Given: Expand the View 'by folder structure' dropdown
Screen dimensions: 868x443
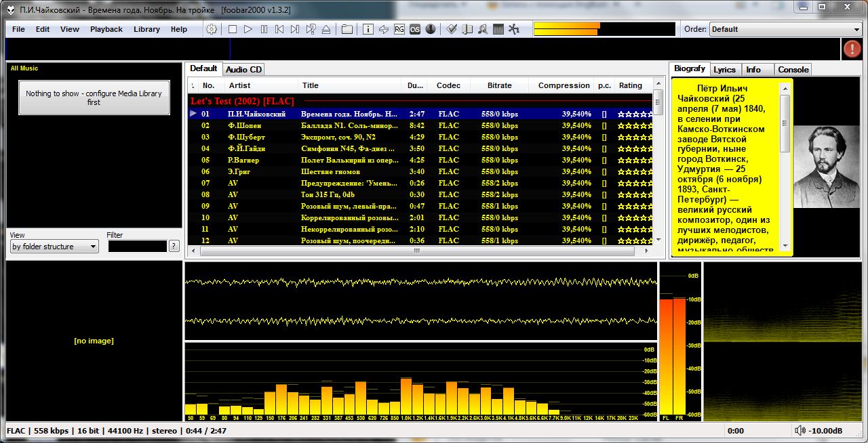Looking at the screenshot, I should [54, 247].
